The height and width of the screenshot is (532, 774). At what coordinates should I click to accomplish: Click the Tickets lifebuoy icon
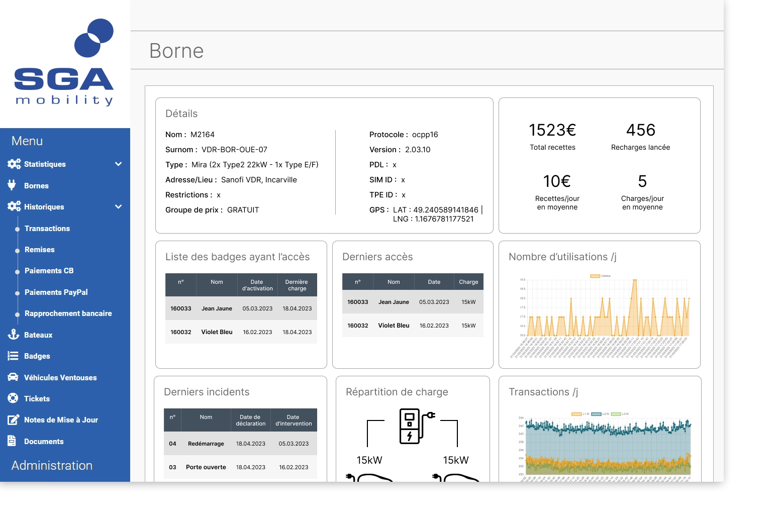click(13, 398)
